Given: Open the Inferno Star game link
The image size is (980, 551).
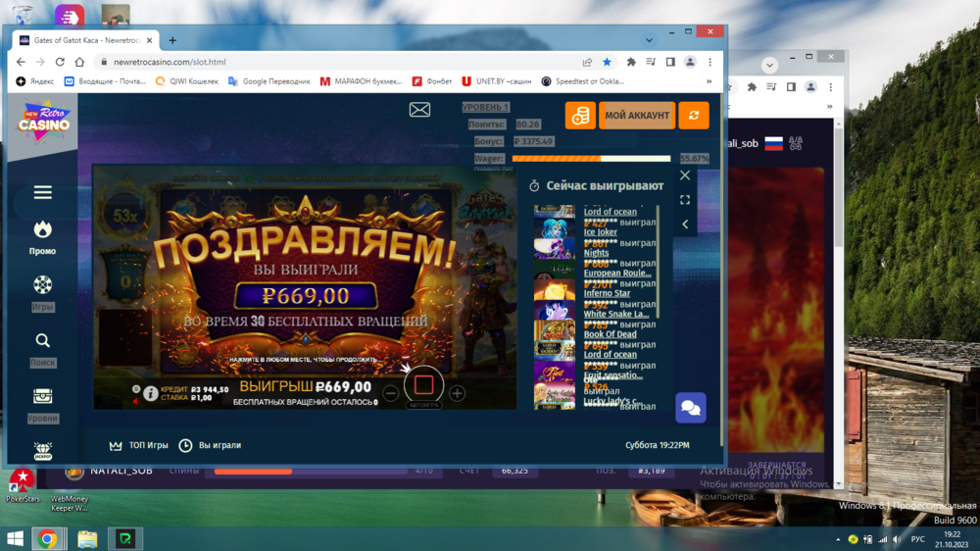Looking at the screenshot, I should [607, 293].
